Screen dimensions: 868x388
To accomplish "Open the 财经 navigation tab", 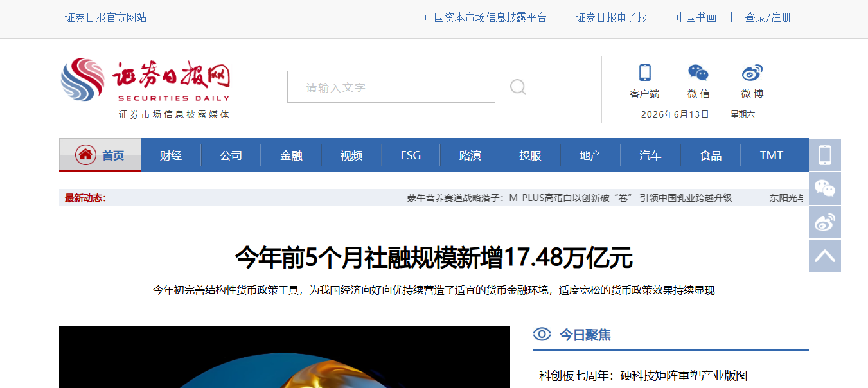I will click(x=171, y=155).
